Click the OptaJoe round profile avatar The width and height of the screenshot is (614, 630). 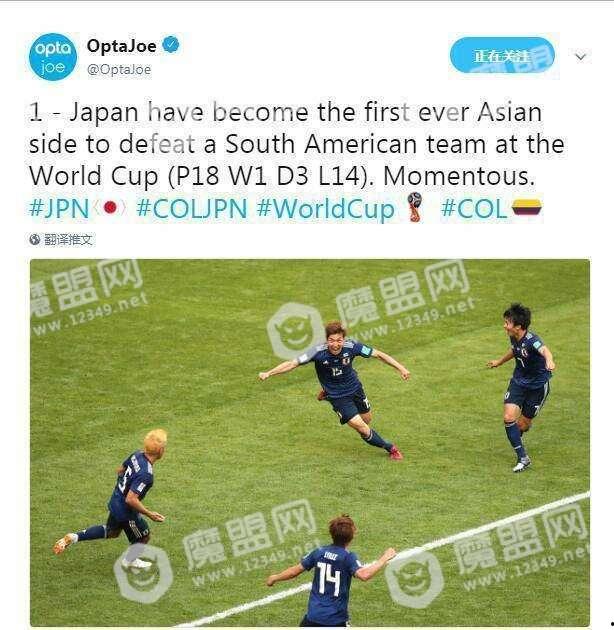[x=53, y=57]
